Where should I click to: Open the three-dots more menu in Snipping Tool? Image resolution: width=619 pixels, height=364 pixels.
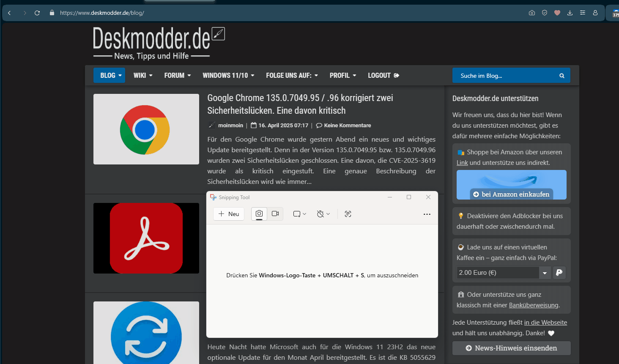[x=427, y=214]
